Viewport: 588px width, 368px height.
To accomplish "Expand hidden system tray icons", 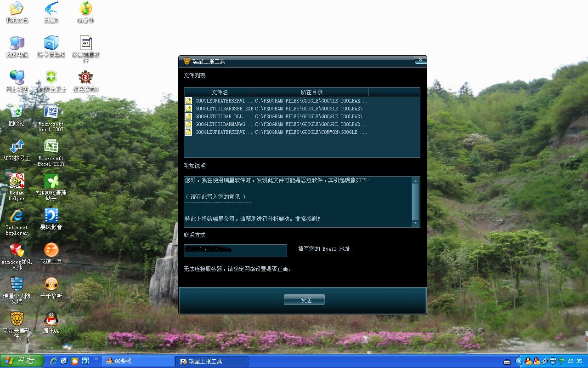I will point(520,361).
